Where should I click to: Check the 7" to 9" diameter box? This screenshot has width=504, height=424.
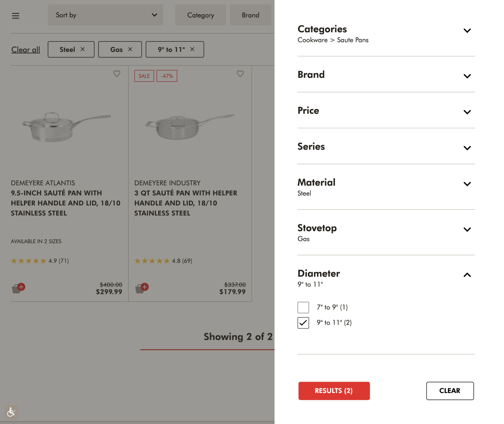[x=303, y=307]
